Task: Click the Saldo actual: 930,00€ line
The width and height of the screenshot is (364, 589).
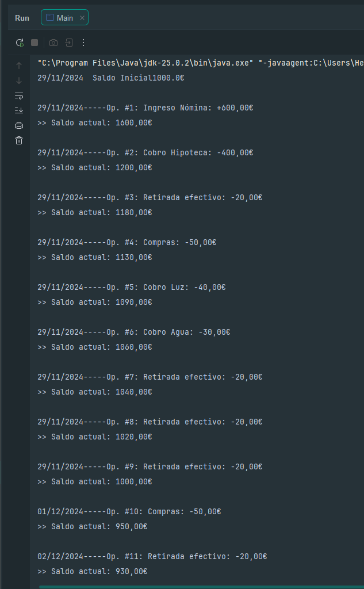Action: [93, 572]
